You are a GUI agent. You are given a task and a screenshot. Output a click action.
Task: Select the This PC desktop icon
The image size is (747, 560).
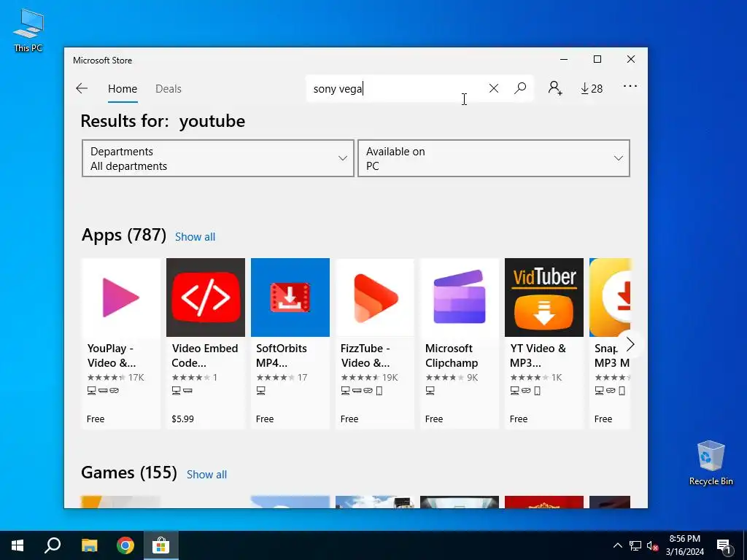[x=28, y=30]
